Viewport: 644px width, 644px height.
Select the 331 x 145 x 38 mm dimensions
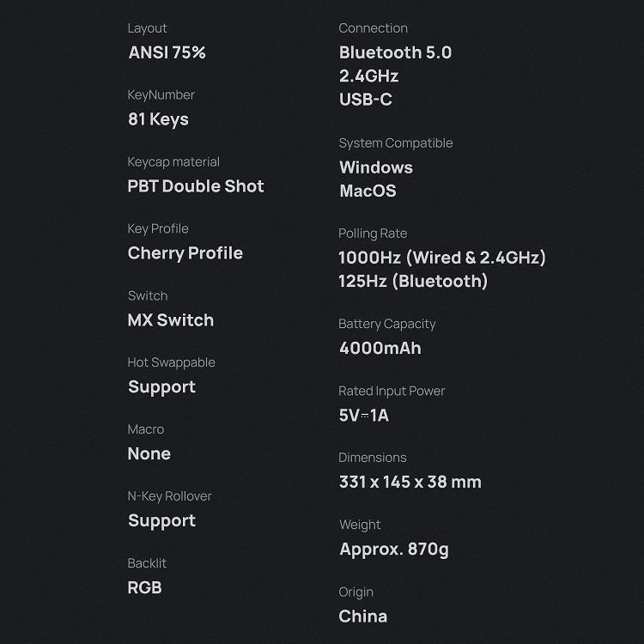410,482
